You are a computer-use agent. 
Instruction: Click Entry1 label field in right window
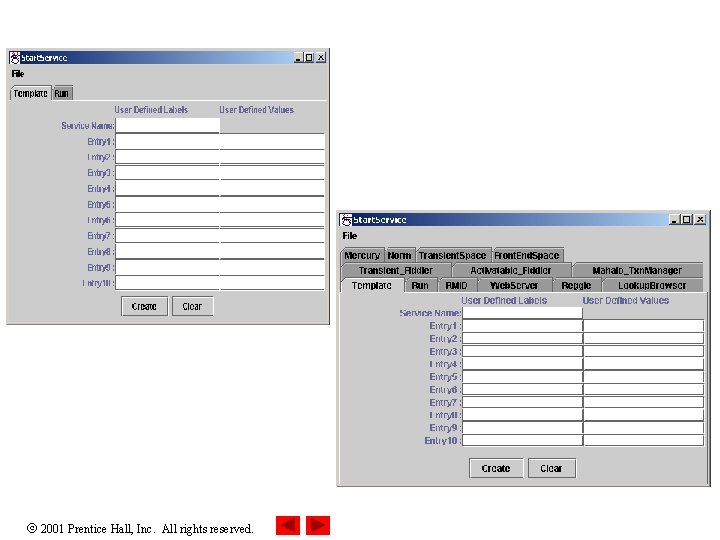coord(523,326)
